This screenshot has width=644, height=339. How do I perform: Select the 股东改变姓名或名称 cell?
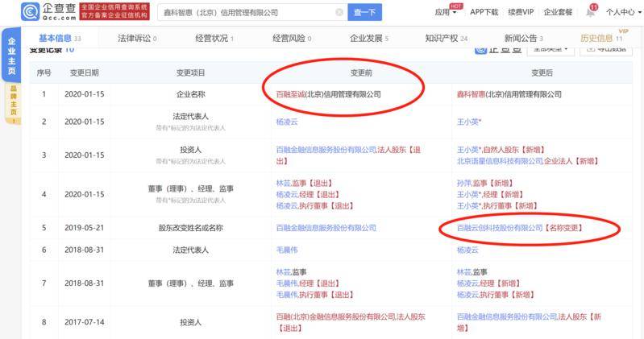190,228
